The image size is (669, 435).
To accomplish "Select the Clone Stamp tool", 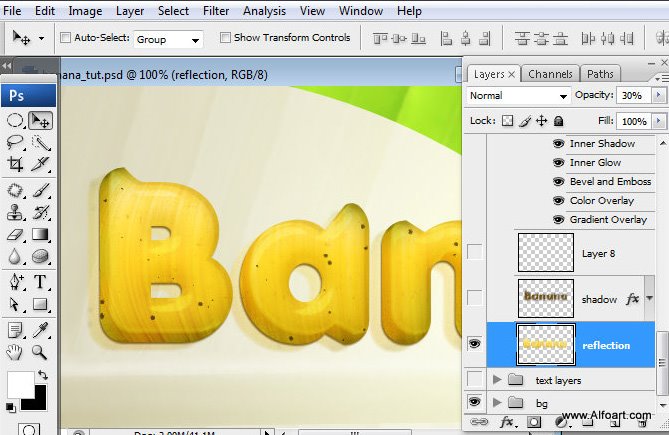I will [x=15, y=212].
